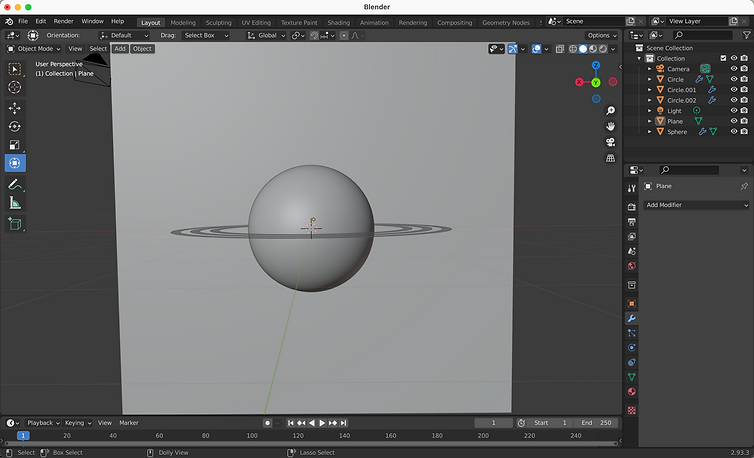
Task: Select the Rotate tool
Action: (15, 127)
